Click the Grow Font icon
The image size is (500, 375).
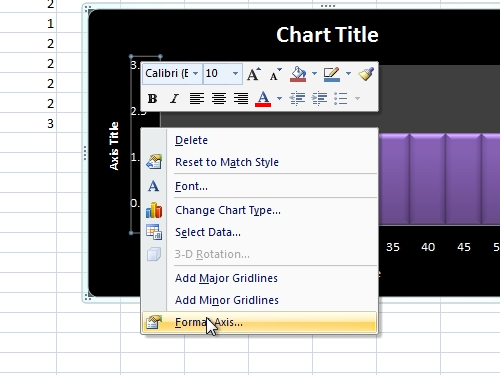(x=253, y=74)
